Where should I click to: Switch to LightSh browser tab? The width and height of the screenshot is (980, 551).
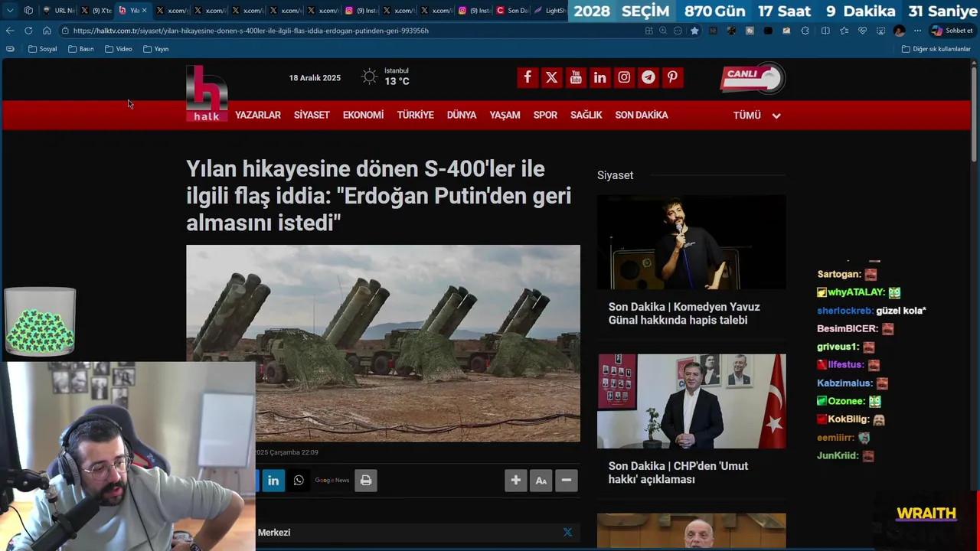tap(549, 11)
